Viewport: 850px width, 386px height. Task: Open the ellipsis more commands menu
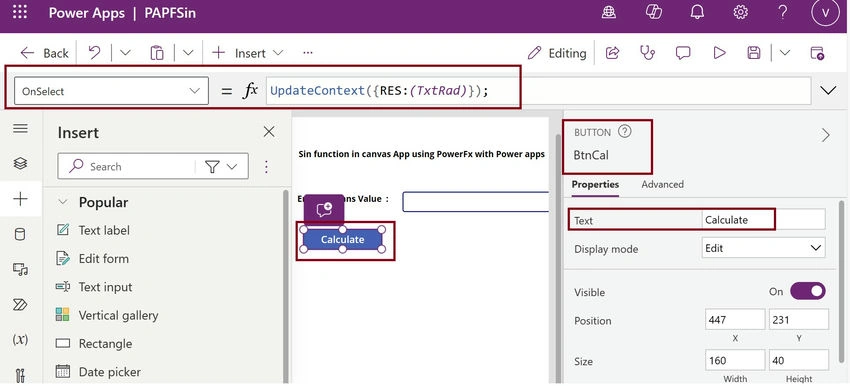point(308,53)
